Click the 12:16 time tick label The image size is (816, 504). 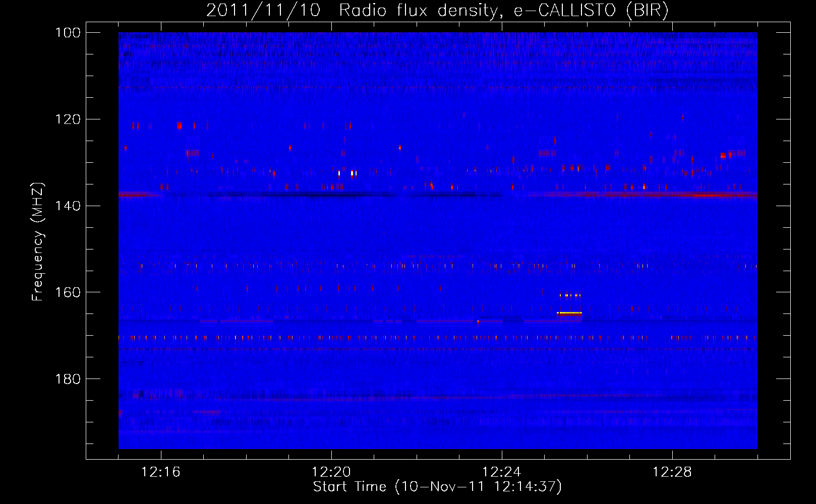click(x=161, y=472)
